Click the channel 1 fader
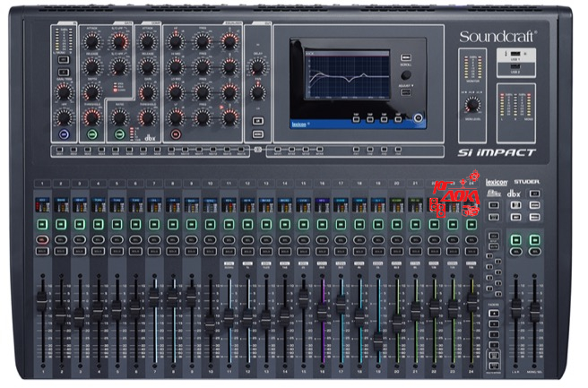The height and width of the screenshot is (388, 588). tap(40, 306)
